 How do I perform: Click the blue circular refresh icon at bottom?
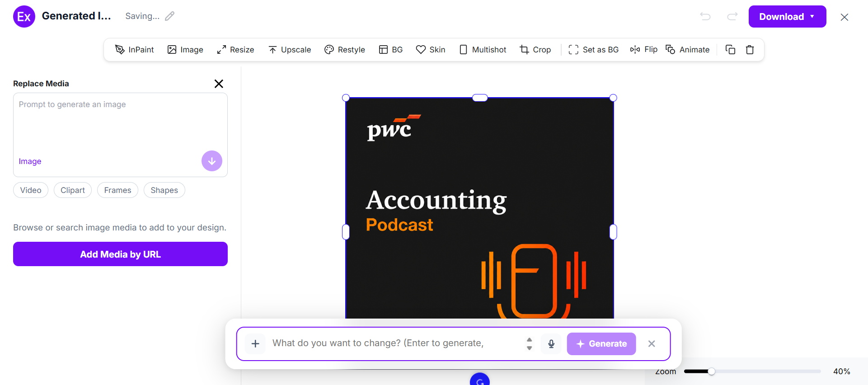(480, 380)
